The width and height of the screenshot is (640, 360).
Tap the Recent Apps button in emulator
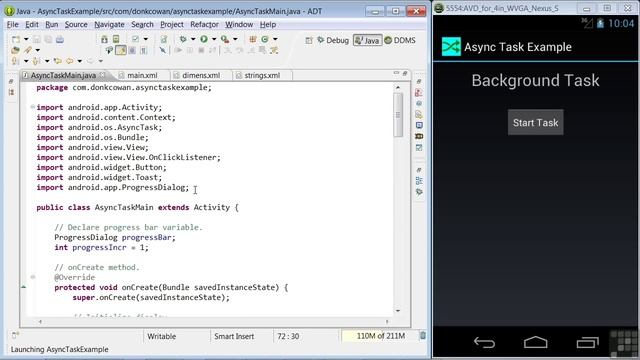(x=587, y=342)
